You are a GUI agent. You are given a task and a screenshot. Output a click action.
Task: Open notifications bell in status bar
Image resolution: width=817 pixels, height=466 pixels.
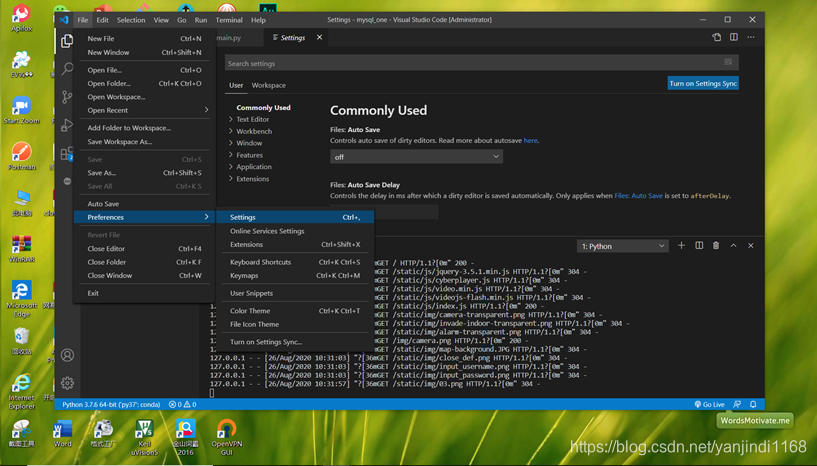pyautogui.click(x=753, y=404)
